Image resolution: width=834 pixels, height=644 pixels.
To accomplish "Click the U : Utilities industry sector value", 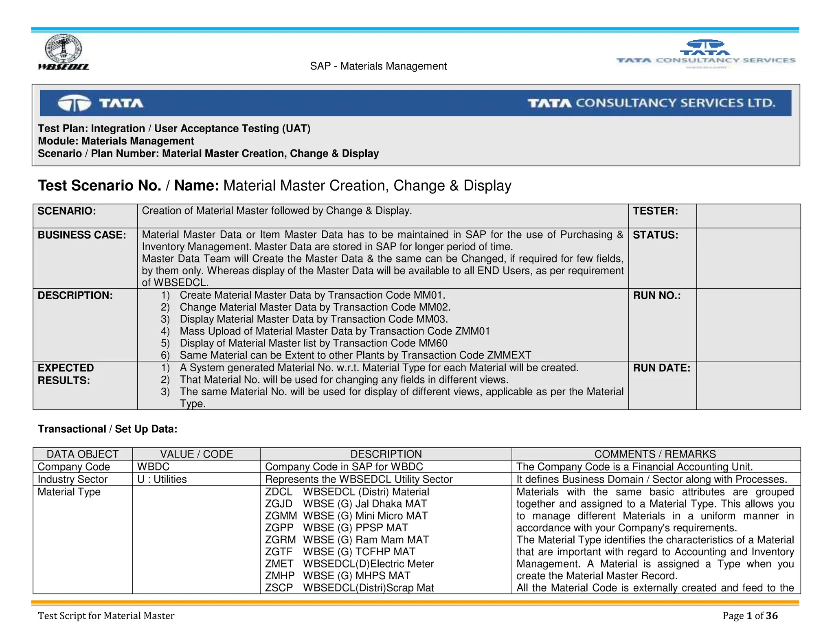I will click(162, 479).
